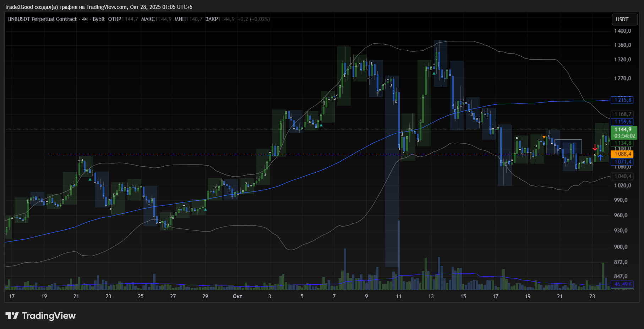644x329 pixels.
Task: Click the gray 1 040,4 price label
Action: [623, 176]
